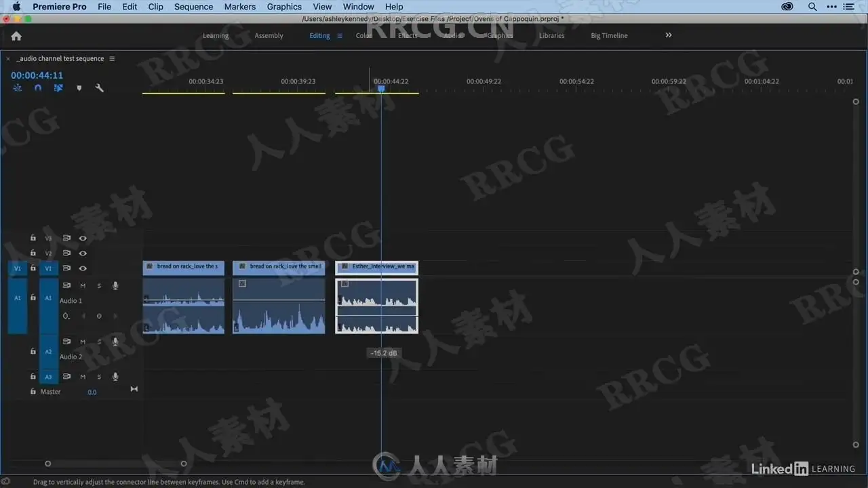Solo the Audio 2 track
868x488 pixels.
(x=99, y=342)
